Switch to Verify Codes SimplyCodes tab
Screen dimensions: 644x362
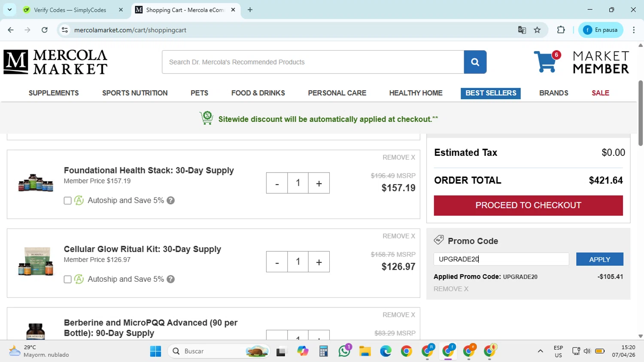70,9
